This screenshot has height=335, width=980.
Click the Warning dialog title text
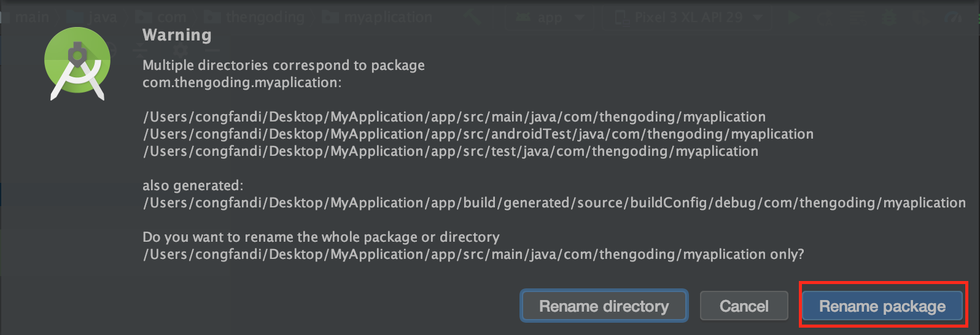pyautogui.click(x=177, y=35)
